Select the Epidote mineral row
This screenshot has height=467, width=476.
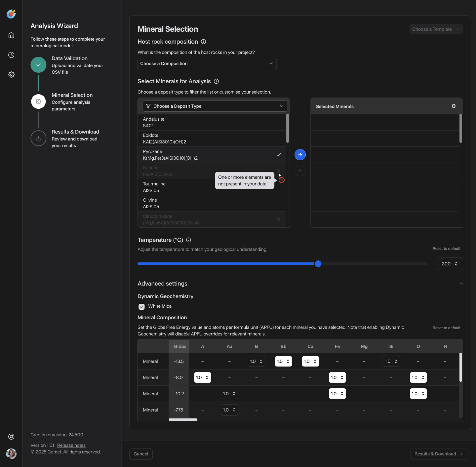click(x=212, y=138)
